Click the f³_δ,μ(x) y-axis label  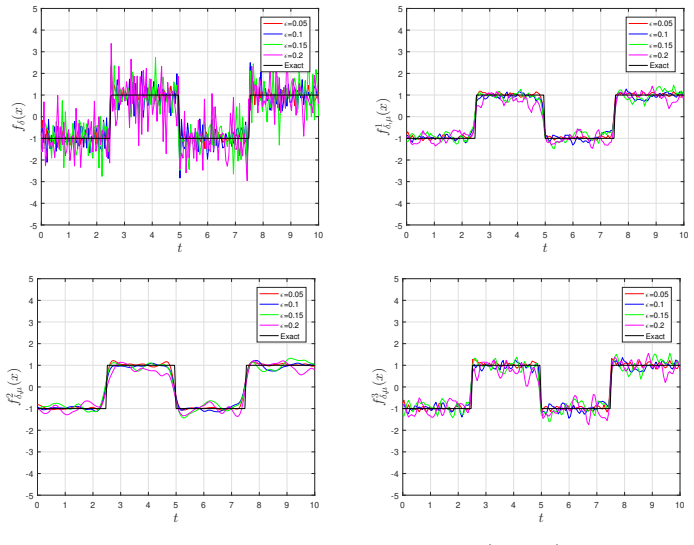coord(380,387)
